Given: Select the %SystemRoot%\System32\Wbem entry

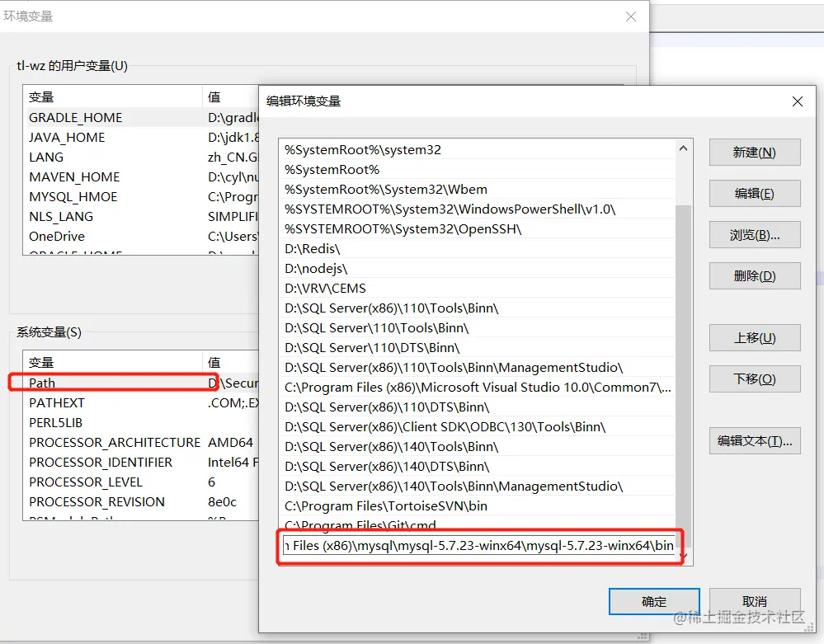Looking at the screenshot, I should pyautogui.click(x=478, y=189).
